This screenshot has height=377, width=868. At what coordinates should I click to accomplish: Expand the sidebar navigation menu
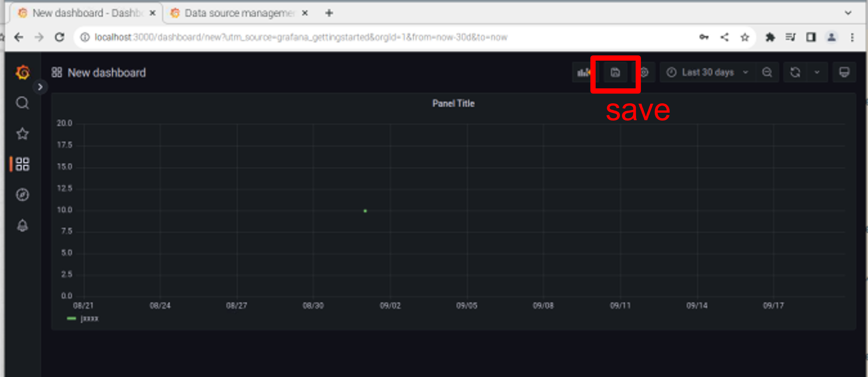pyautogui.click(x=40, y=87)
